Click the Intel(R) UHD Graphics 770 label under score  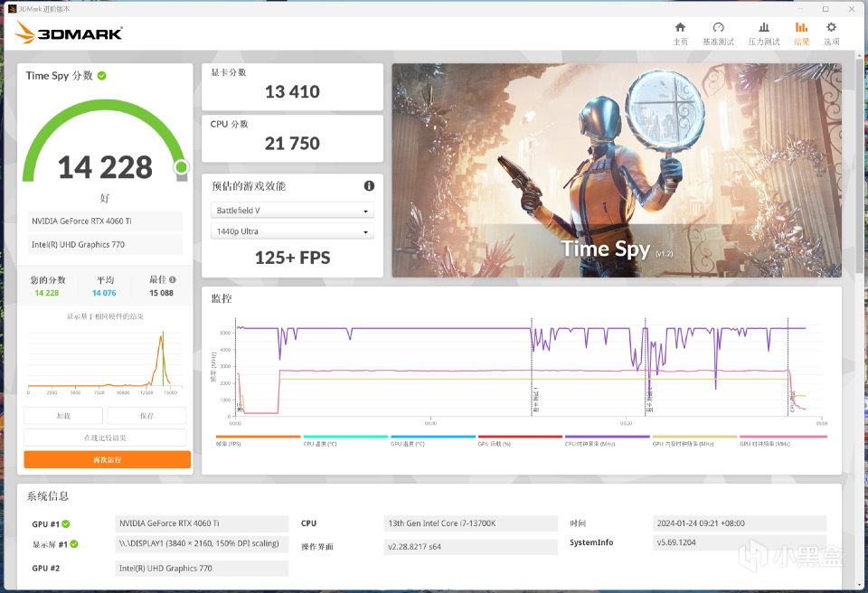[105, 245]
